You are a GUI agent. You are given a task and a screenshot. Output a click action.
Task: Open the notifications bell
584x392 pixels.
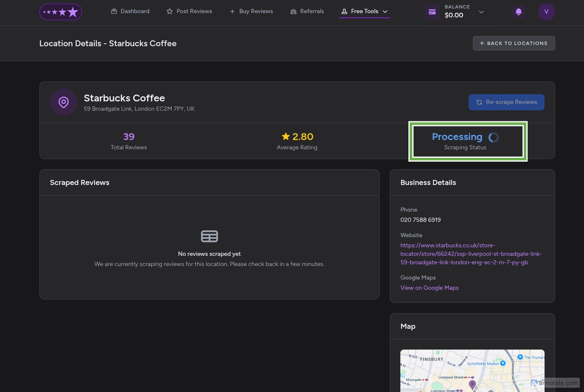coord(518,12)
